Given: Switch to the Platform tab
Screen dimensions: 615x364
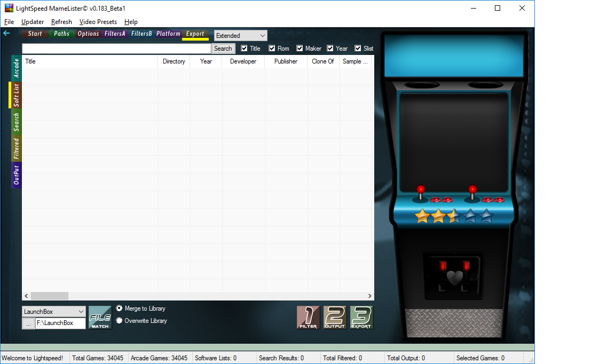Looking at the screenshot, I should pos(168,34).
